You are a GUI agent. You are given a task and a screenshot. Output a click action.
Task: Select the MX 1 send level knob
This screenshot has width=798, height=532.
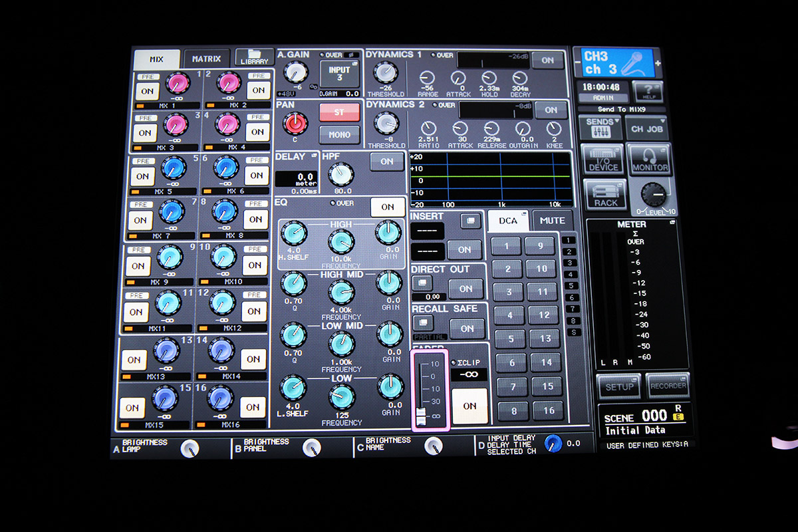pyautogui.click(x=178, y=84)
